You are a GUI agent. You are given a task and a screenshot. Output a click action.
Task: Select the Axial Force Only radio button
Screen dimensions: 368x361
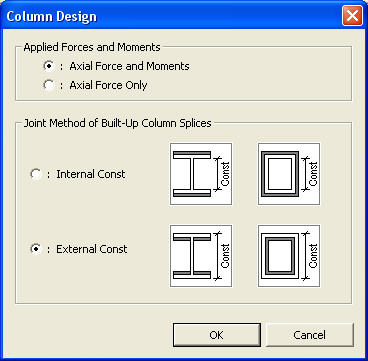click(49, 85)
